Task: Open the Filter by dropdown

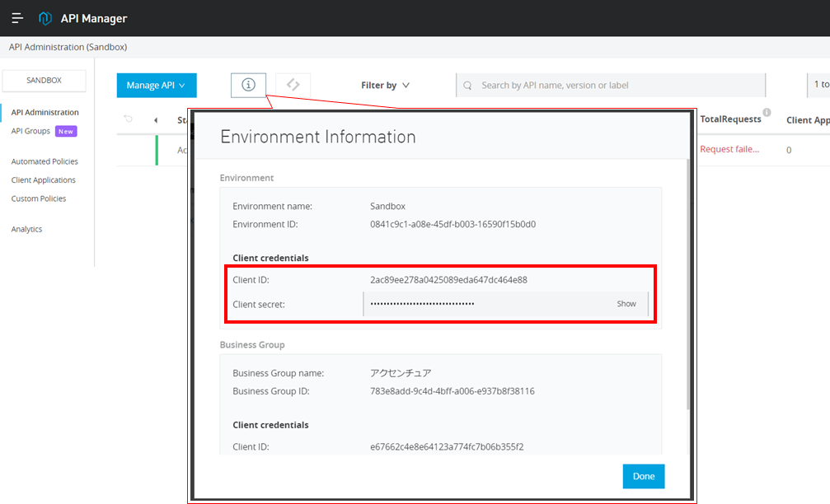Action: click(385, 86)
